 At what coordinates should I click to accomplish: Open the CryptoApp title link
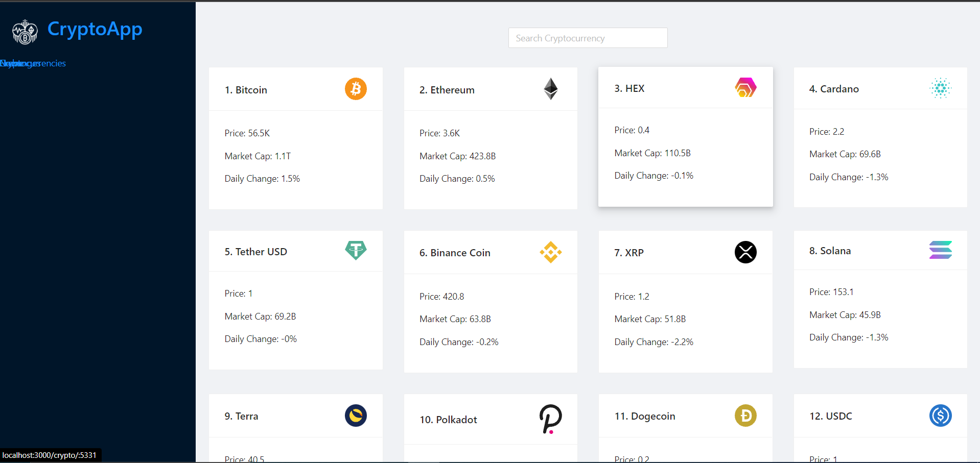pyautogui.click(x=95, y=30)
